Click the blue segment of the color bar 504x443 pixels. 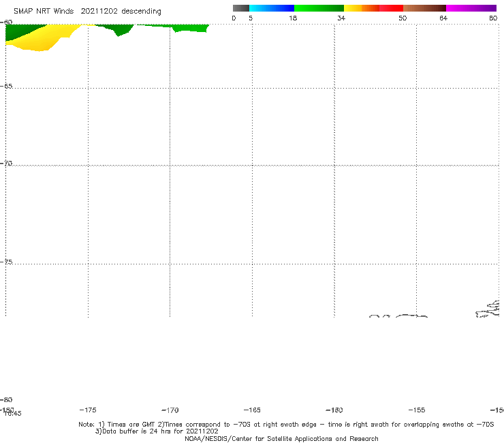point(272,8)
